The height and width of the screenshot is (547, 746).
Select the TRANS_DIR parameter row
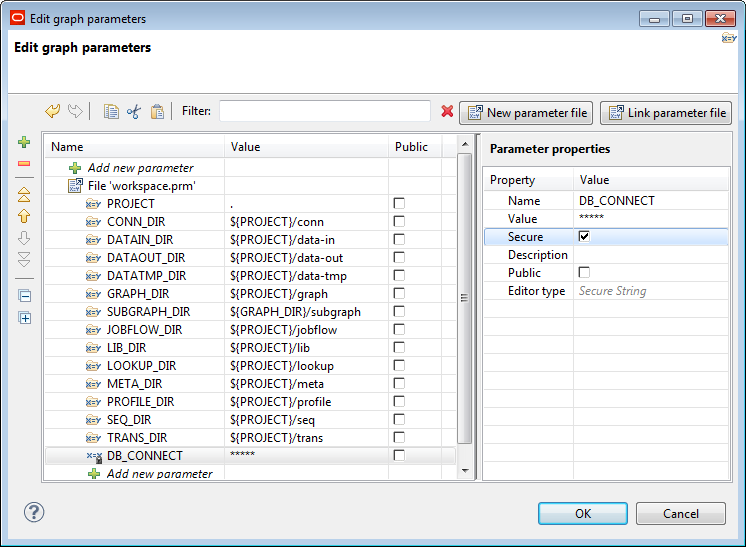250,438
